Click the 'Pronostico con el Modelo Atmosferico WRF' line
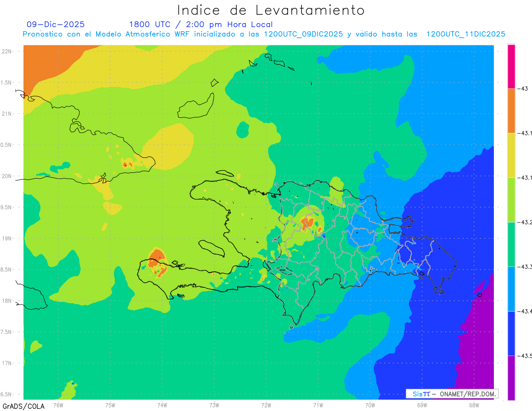This screenshot has width=532, height=411. click(264, 34)
